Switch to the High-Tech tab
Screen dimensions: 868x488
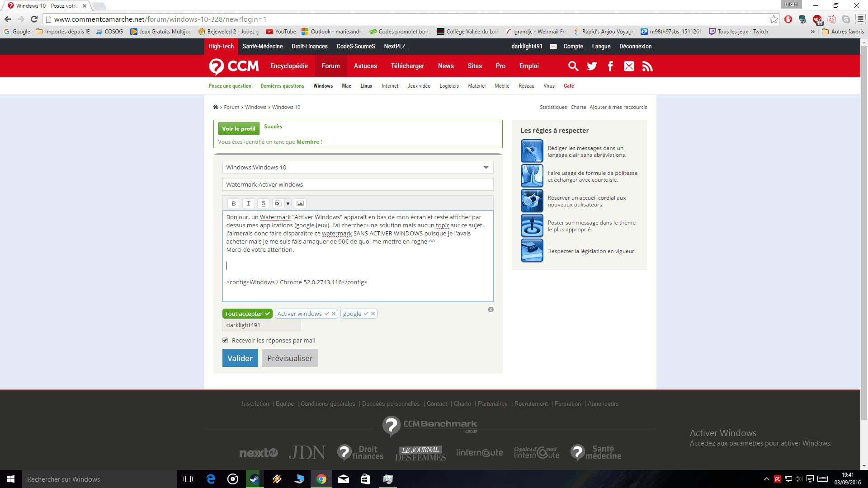coord(221,47)
